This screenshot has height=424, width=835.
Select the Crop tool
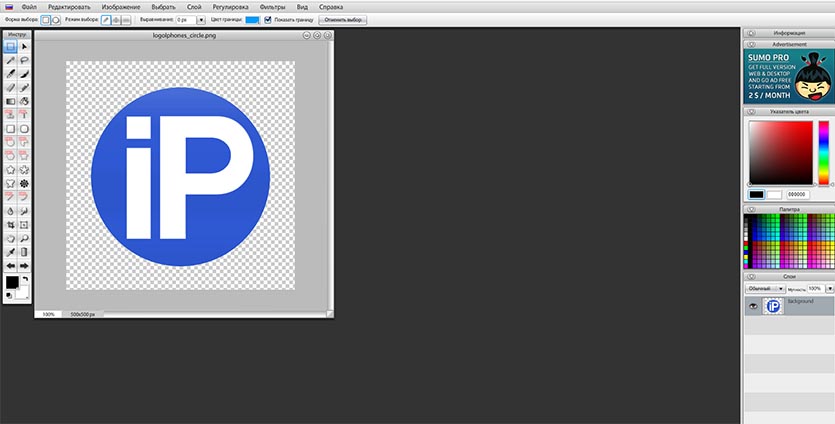(10, 225)
